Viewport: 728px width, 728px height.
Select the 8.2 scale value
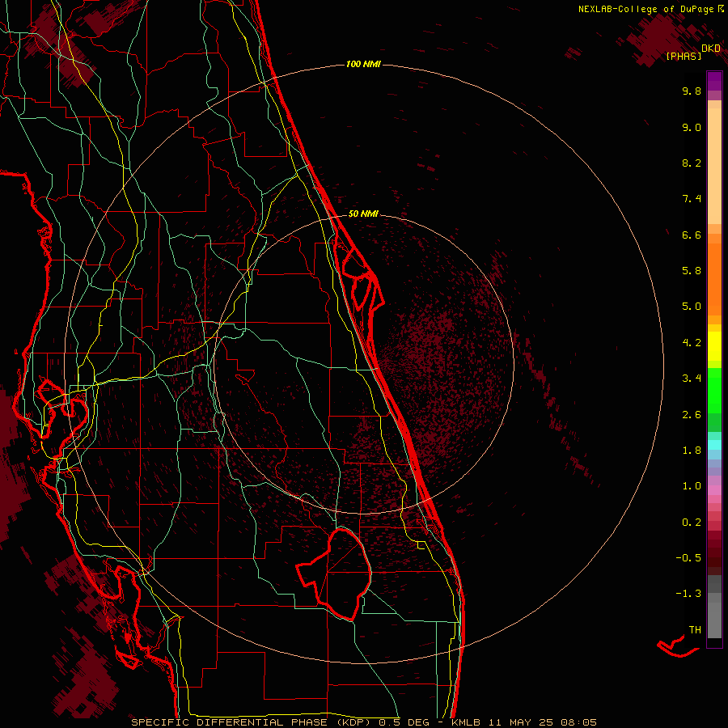pyautogui.click(x=692, y=163)
